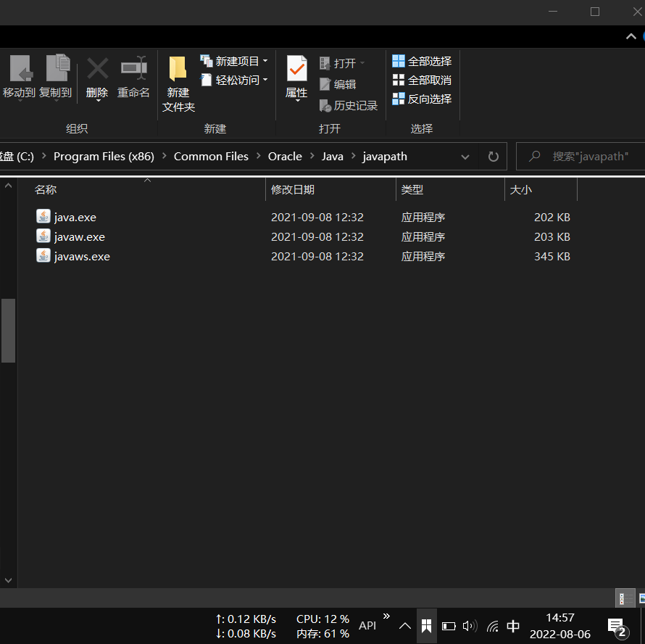Click the navigation pane scroll up arrow
Screen dimensions: 645x644
tap(8, 186)
